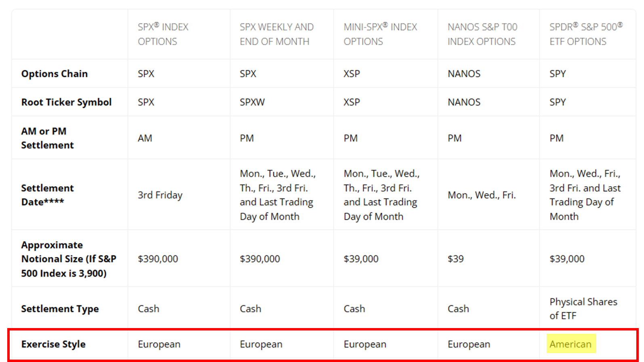The width and height of the screenshot is (644, 362).
Task: Click the SPDR ETF settlement date cell
Action: (x=585, y=195)
